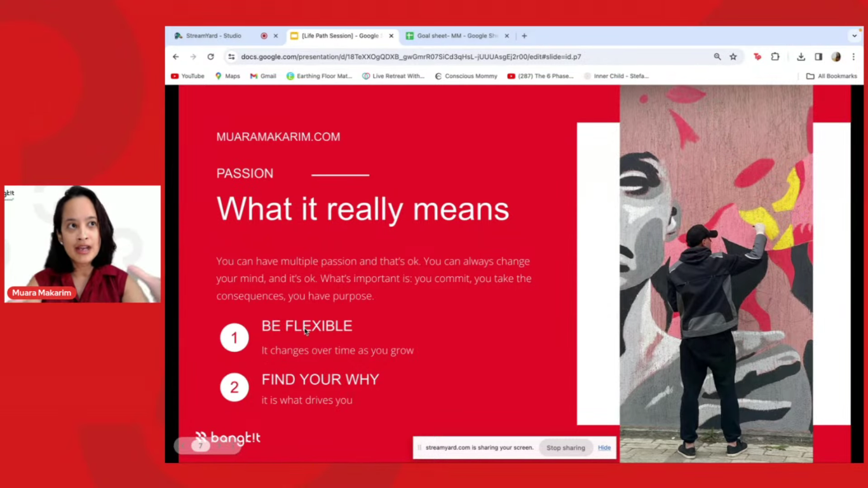This screenshot has height=488, width=868.
Task: Click the screen sharing bar drag handle
Action: tap(419, 448)
